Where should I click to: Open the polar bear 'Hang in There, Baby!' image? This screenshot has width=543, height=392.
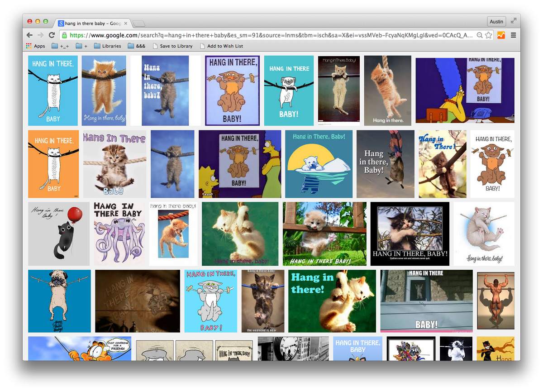coord(319,164)
